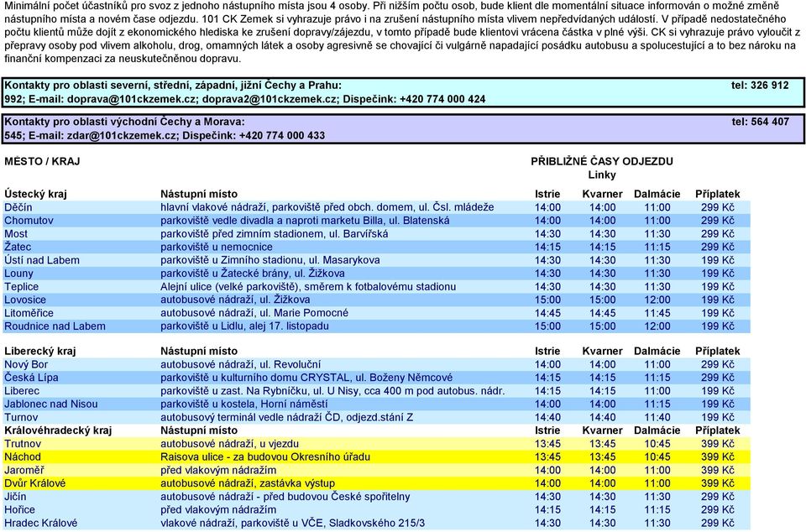This screenshot has width=806, height=532.
Task: Click Náchod boarding place Raisova ulice
Action: coord(265,457)
